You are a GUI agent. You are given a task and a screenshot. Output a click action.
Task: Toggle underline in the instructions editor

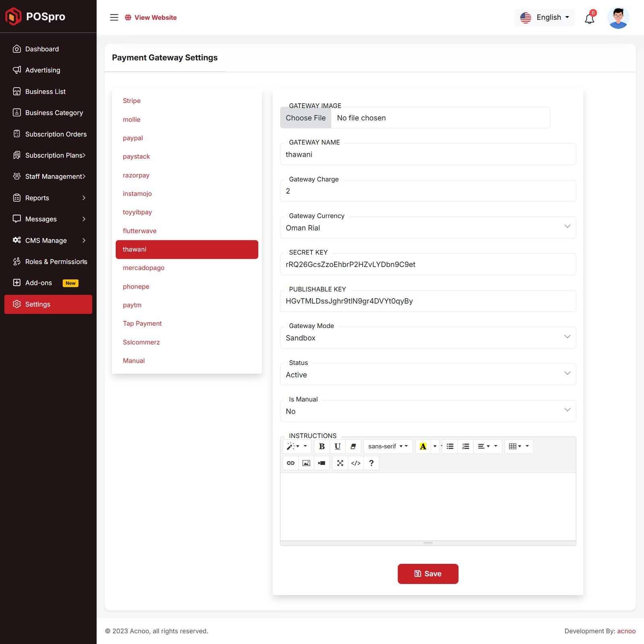point(337,446)
